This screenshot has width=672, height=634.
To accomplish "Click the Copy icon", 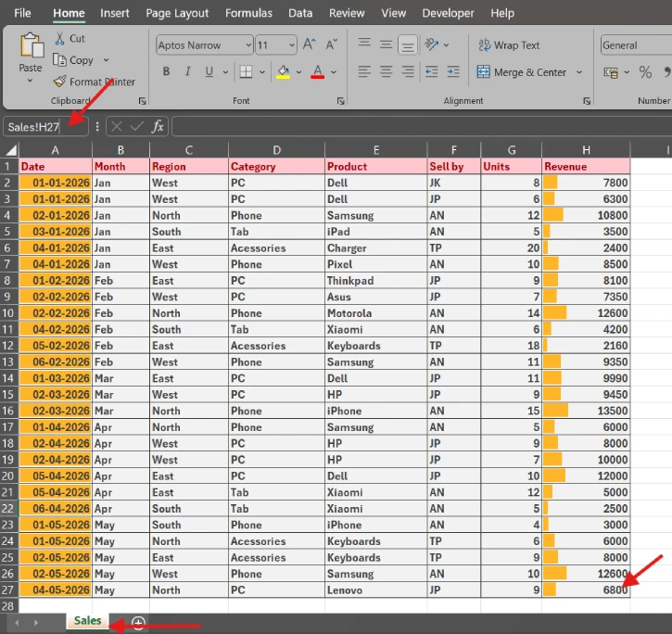I will [x=59, y=60].
